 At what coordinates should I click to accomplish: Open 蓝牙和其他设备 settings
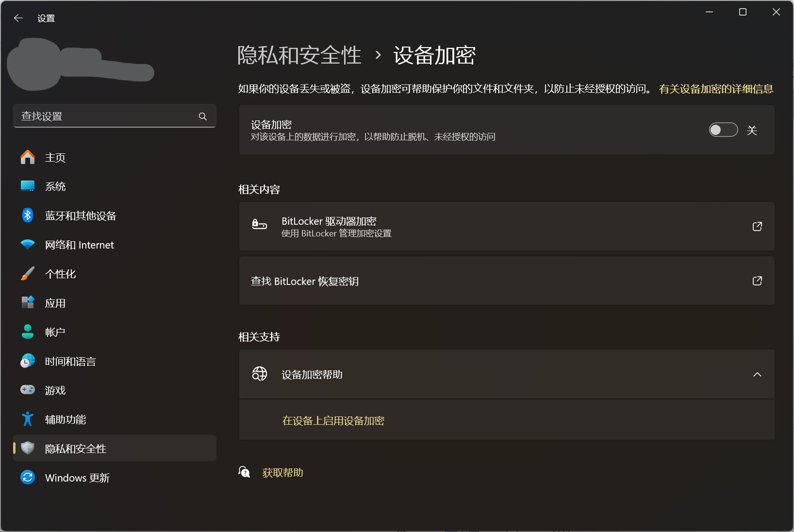click(80, 216)
